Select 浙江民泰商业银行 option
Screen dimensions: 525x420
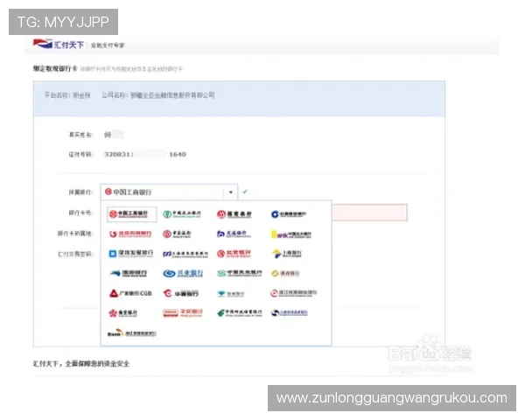pyautogui.click(x=294, y=293)
